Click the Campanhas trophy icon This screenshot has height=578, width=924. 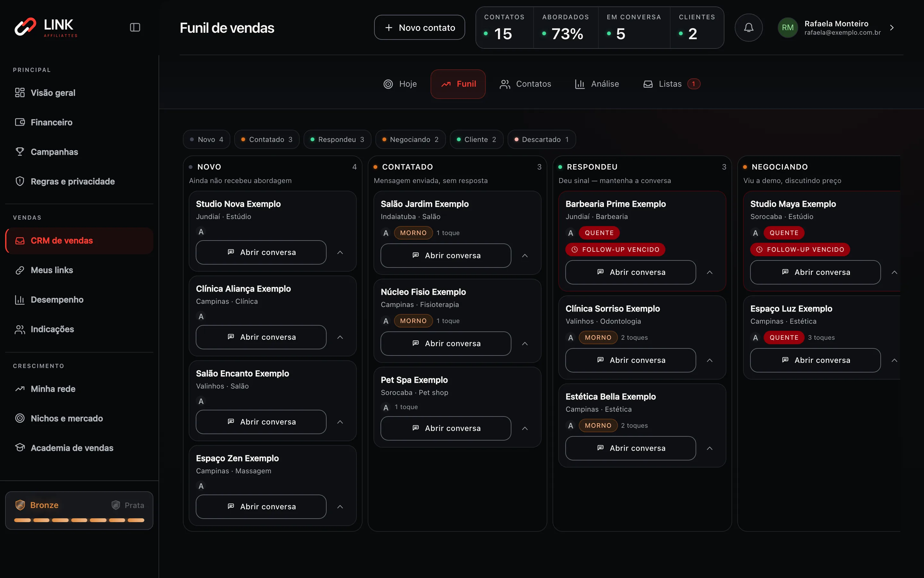tap(20, 151)
